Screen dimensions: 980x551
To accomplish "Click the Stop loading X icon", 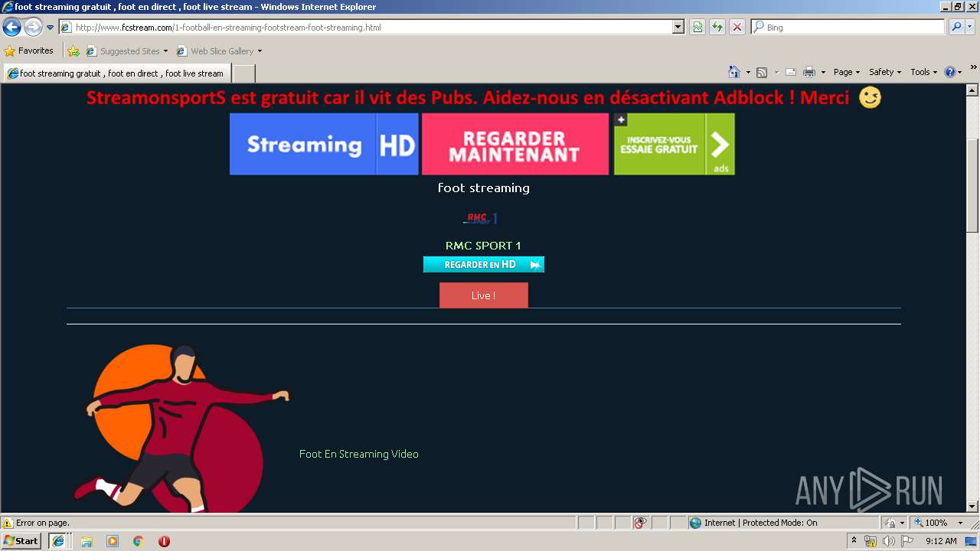I will (x=737, y=28).
